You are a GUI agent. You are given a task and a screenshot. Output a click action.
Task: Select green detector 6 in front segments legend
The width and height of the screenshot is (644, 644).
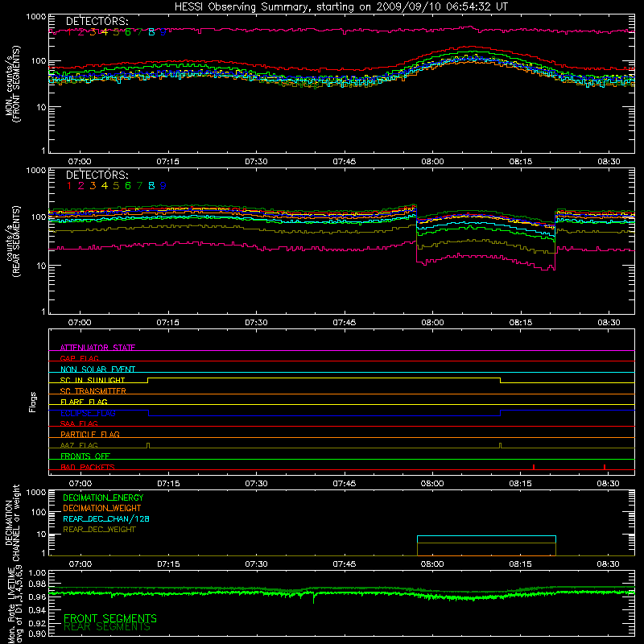(x=128, y=32)
